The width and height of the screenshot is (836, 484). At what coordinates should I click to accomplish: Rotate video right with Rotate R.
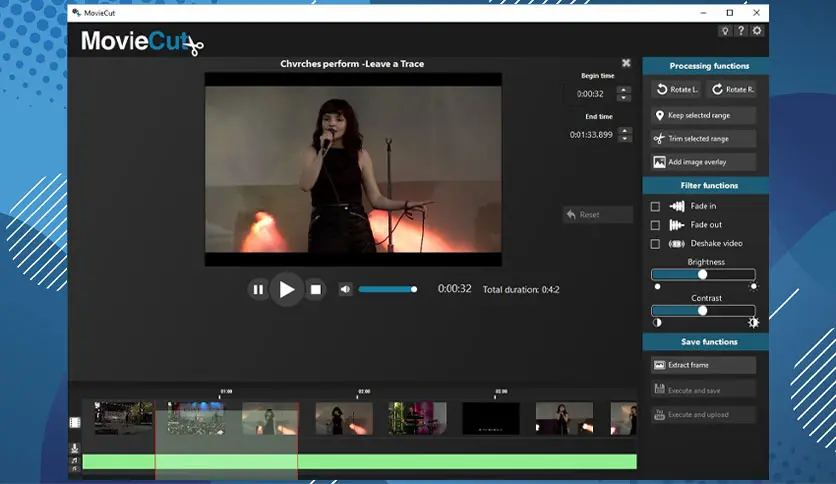click(733, 89)
